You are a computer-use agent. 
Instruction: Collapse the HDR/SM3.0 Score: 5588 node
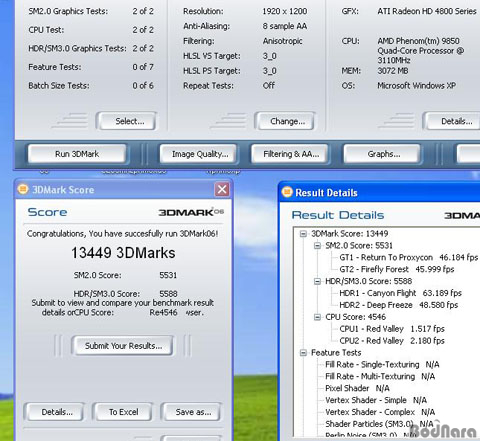(317, 281)
